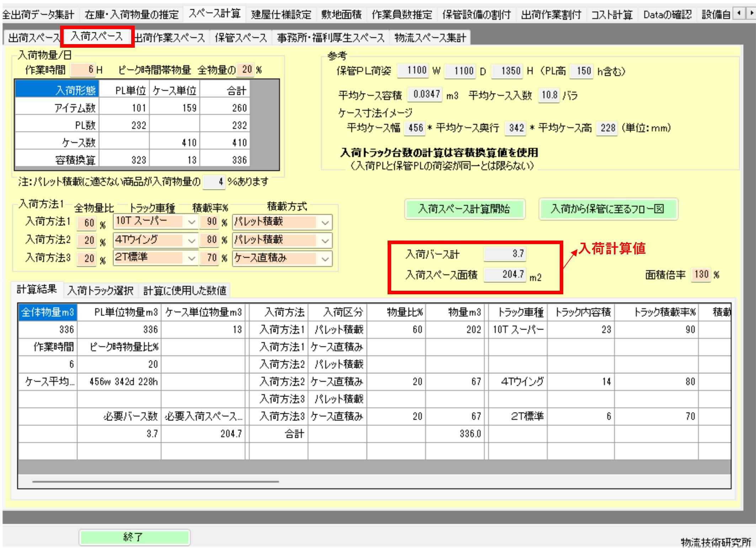Select 建屋仕様設定 main tab
This screenshot has height=548, width=756.
281,15
